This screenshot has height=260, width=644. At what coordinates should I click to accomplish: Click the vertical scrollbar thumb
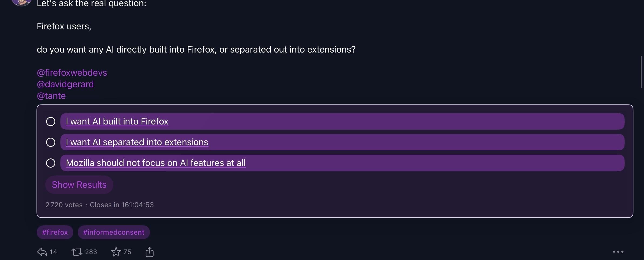[x=641, y=72]
